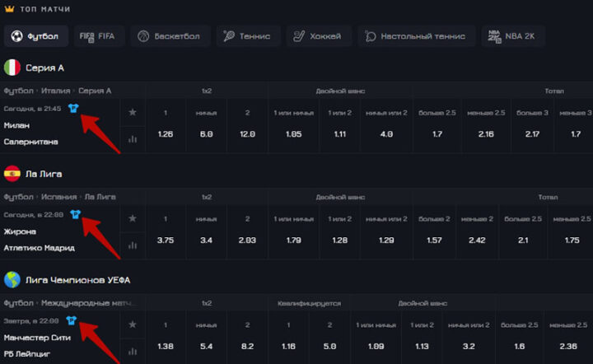Select draw odds 3.4 for Жирона match
Viewport: 593px width, 364px height.
coord(207,240)
